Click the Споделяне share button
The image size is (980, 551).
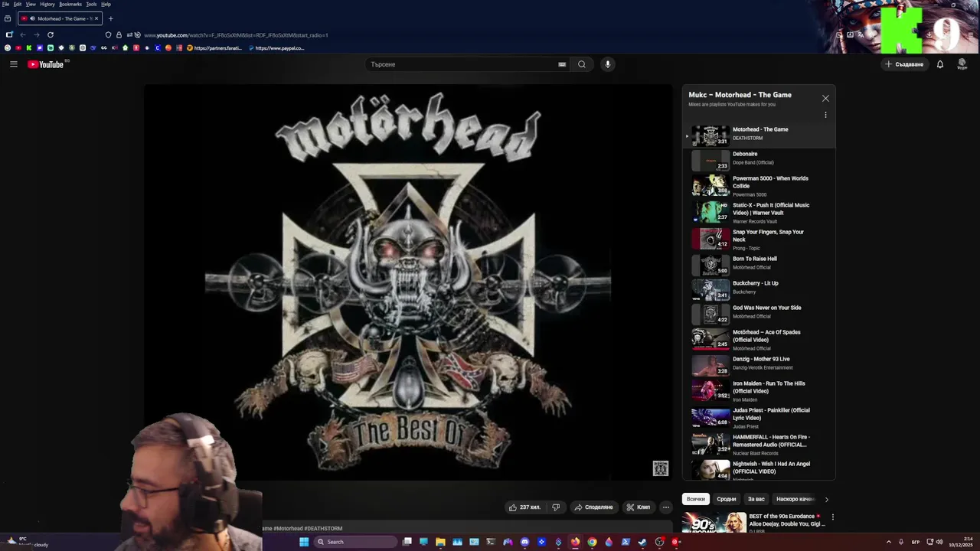[x=593, y=507]
